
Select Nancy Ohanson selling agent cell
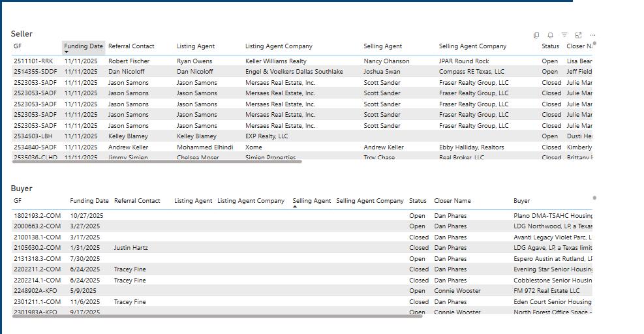click(x=386, y=61)
